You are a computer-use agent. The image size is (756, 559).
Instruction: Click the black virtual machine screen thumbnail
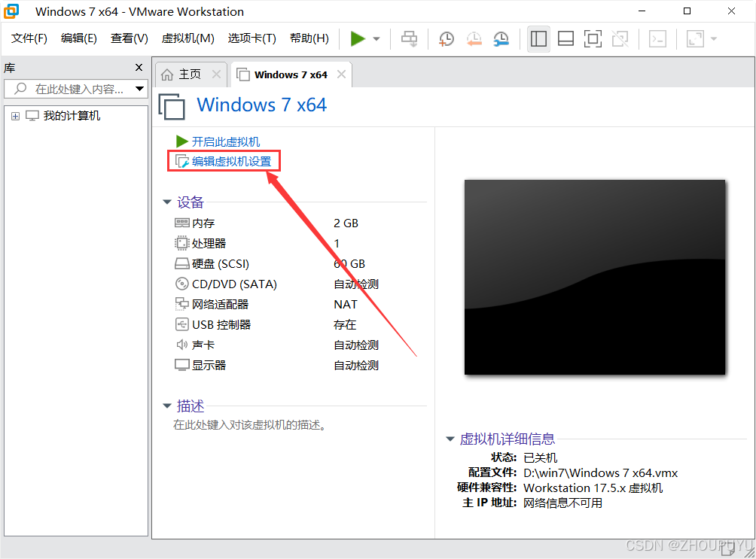coord(594,277)
